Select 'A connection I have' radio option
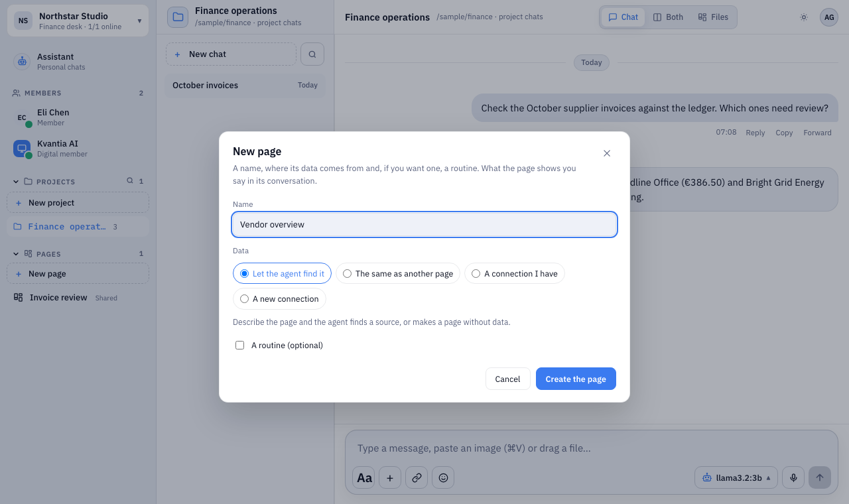Screen dimensions: 849x504 tap(514, 273)
